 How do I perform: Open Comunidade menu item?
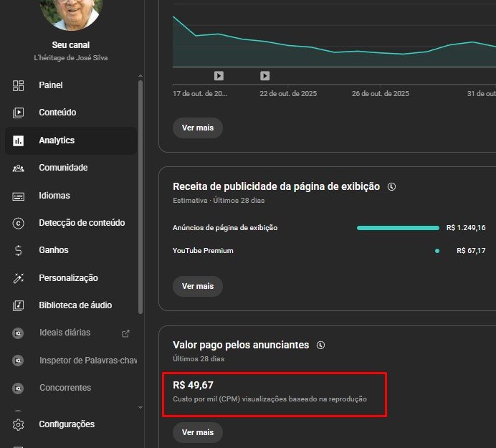coord(71,168)
